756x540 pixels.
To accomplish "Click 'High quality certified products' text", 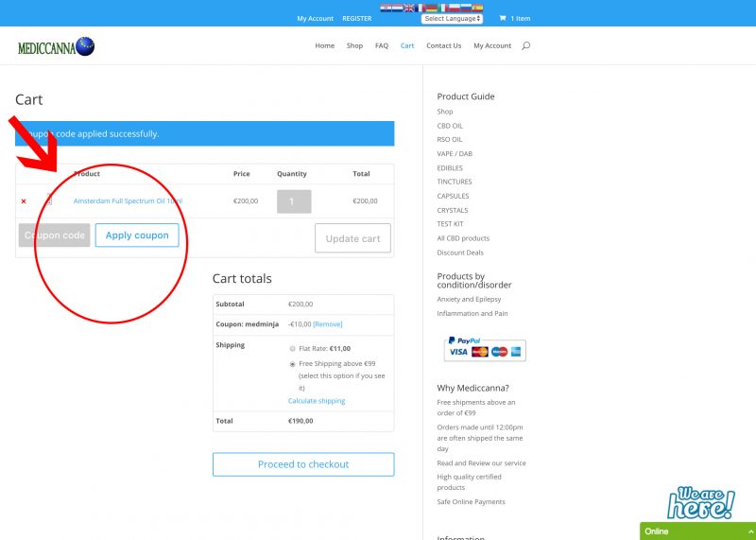I will pos(469,482).
